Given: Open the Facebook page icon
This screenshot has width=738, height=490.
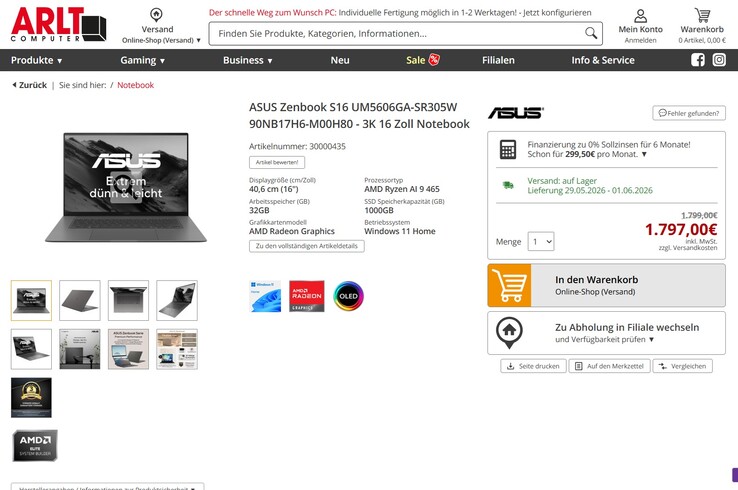Looking at the screenshot, I should pyautogui.click(x=698, y=60).
